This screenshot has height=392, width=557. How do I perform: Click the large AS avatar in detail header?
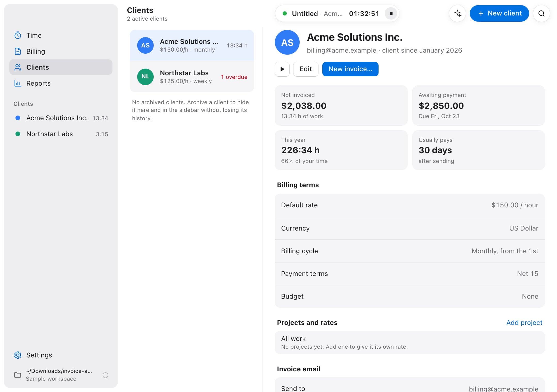(287, 43)
